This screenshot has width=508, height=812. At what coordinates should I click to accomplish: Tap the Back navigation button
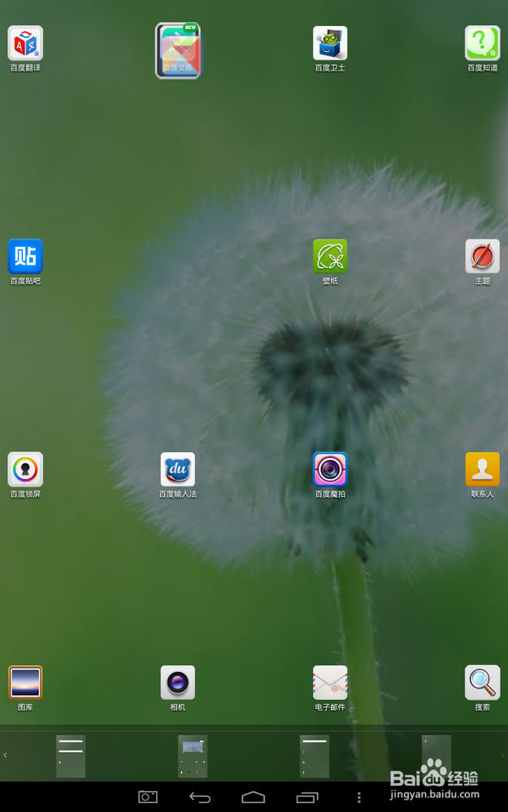[200, 797]
